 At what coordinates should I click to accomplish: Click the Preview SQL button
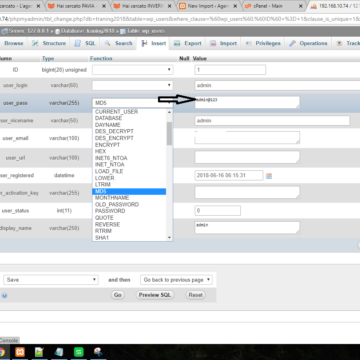[x=155, y=295]
